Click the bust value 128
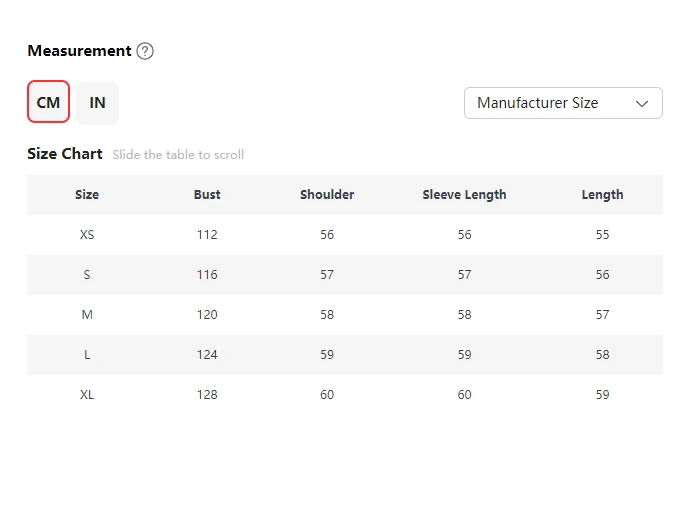 [x=207, y=395]
